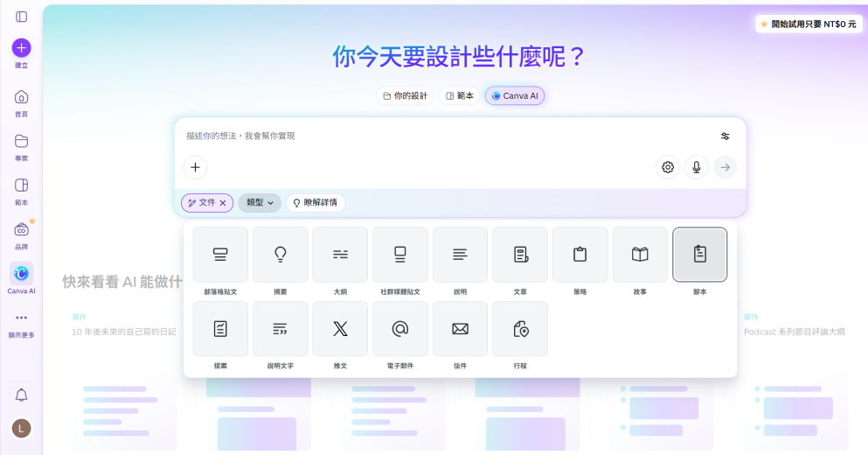Screen dimensions: 868x455
Task: Submit the prompt with arrow button
Action: (x=726, y=167)
